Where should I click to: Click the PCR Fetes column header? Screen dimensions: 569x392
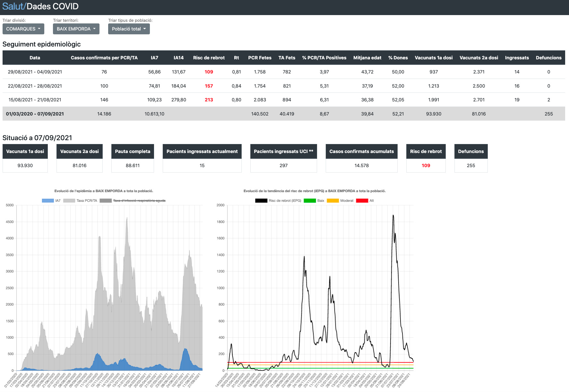pos(260,58)
